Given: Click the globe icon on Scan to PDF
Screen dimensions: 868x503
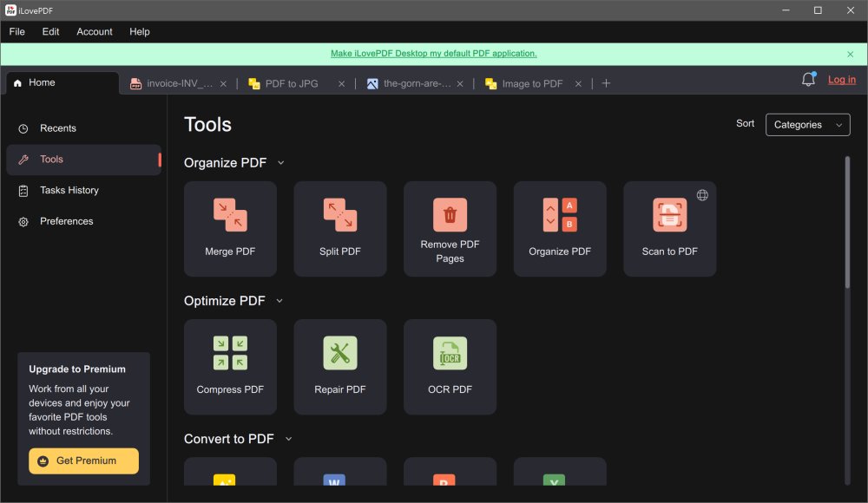Looking at the screenshot, I should pyautogui.click(x=702, y=195).
